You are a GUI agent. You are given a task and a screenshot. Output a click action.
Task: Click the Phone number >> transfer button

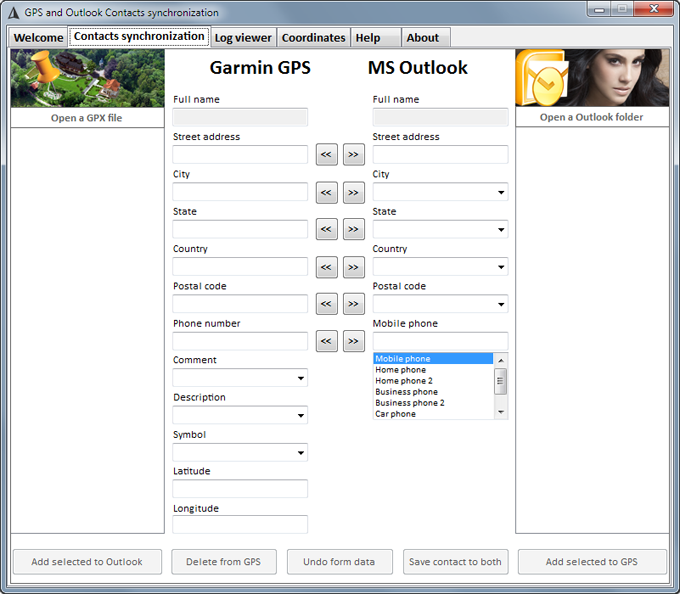click(x=353, y=341)
